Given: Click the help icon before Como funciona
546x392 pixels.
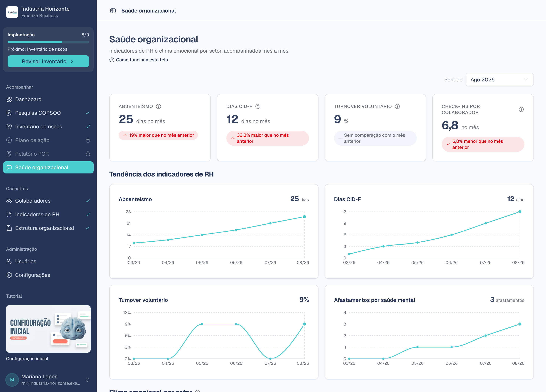Looking at the screenshot, I should [x=112, y=60].
